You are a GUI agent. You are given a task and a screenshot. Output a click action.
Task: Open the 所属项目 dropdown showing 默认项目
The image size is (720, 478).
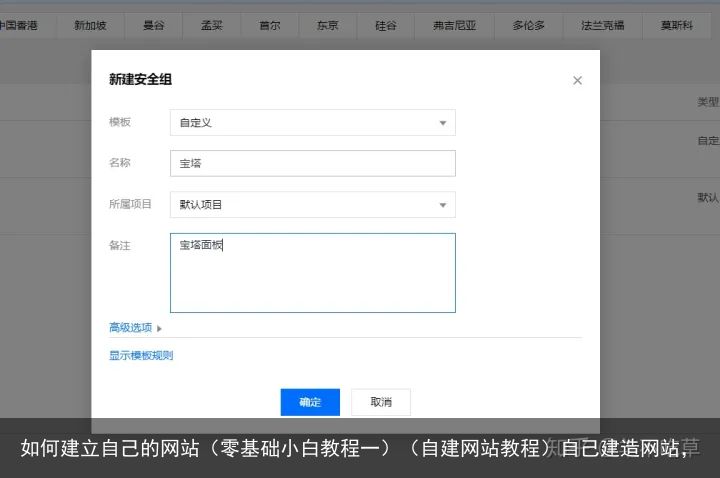tap(313, 205)
